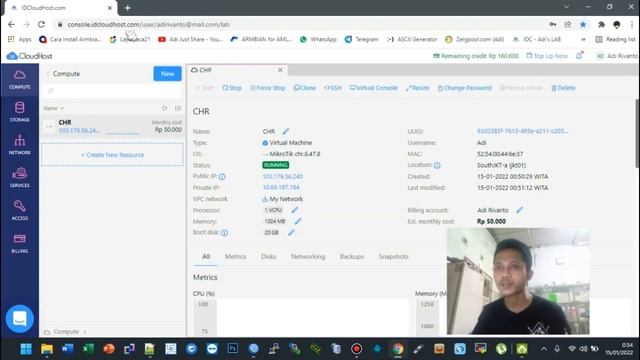Open the live chat support bubble

pyautogui.click(x=20, y=318)
